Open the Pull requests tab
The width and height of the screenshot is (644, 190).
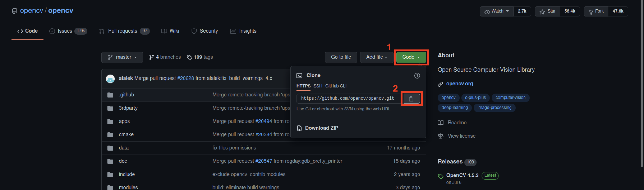point(124,31)
